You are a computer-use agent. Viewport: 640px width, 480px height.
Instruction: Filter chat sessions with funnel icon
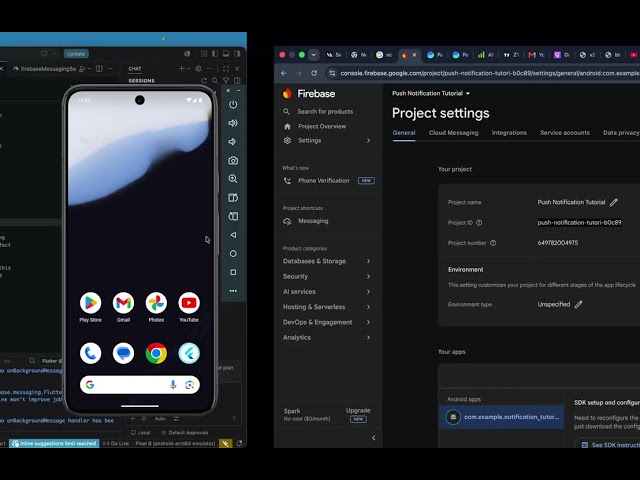pyautogui.click(x=226, y=81)
